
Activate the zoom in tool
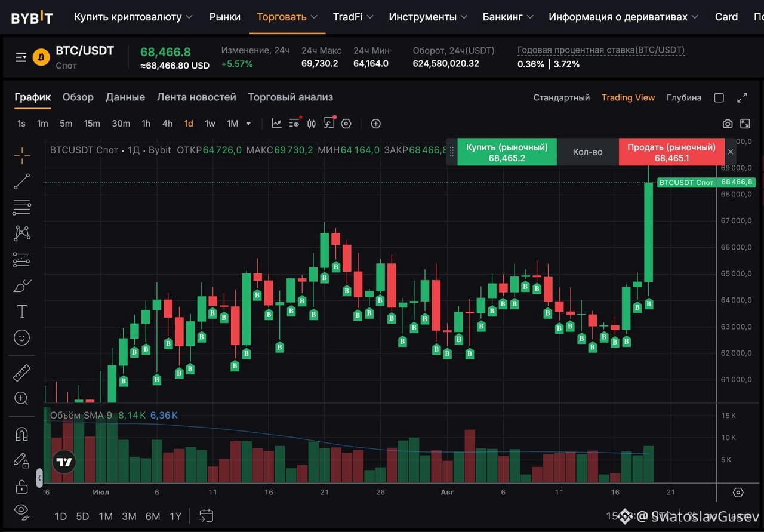(22, 398)
